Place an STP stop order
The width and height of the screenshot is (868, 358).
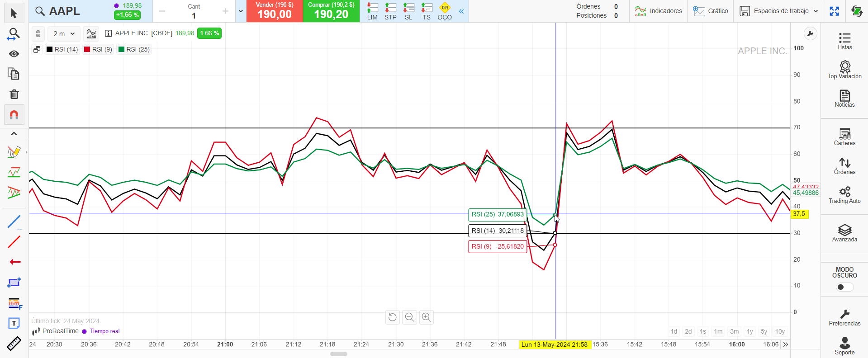tap(390, 11)
